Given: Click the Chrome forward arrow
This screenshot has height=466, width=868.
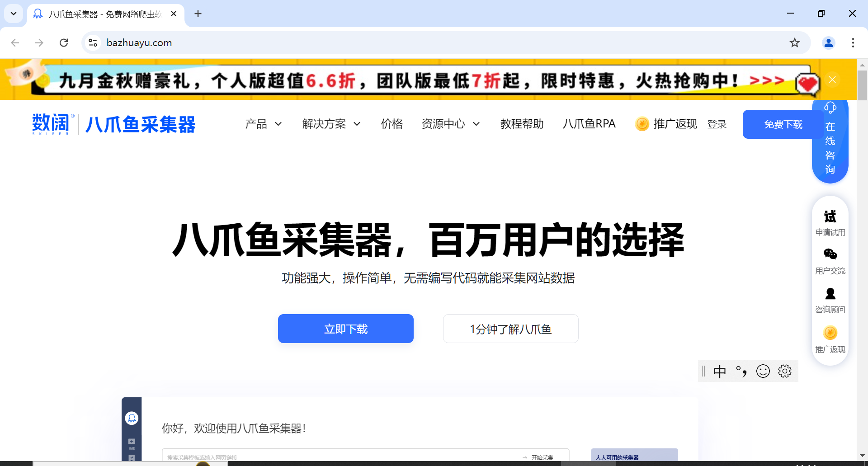Looking at the screenshot, I should tap(39, 42).
